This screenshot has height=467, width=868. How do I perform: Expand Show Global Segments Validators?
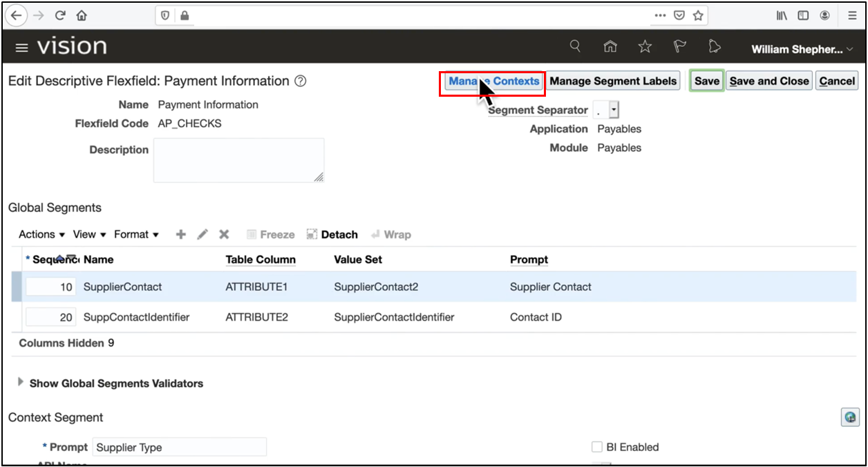click(21, 382)
